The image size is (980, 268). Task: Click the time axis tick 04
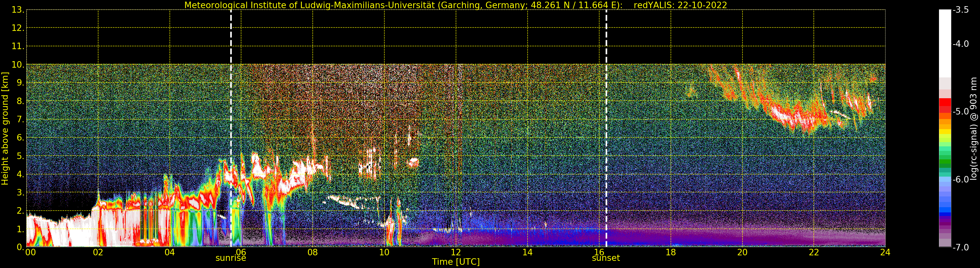[x=170, y=252]
